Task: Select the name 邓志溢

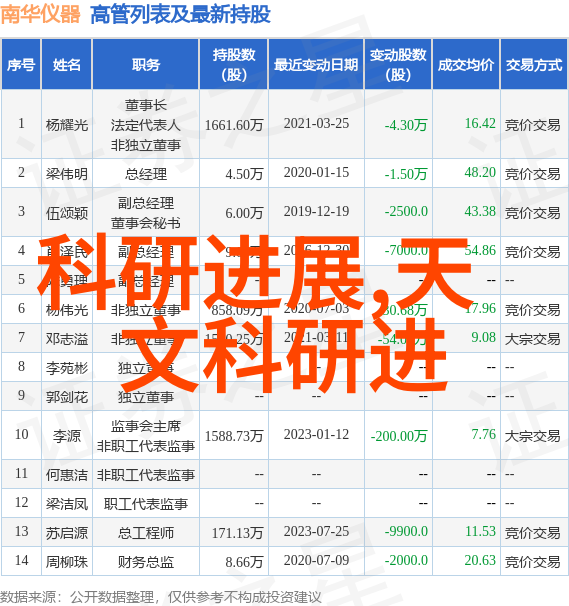Action: (x=67, y=339)
